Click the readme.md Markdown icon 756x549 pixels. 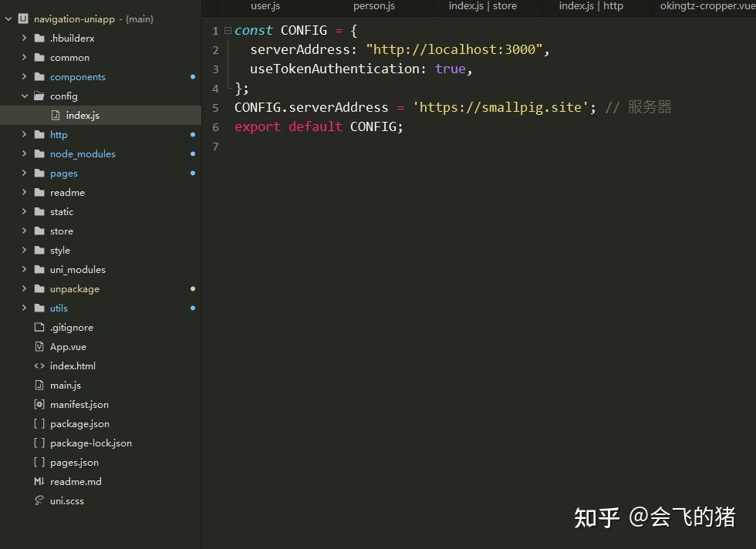click(39, 481)
